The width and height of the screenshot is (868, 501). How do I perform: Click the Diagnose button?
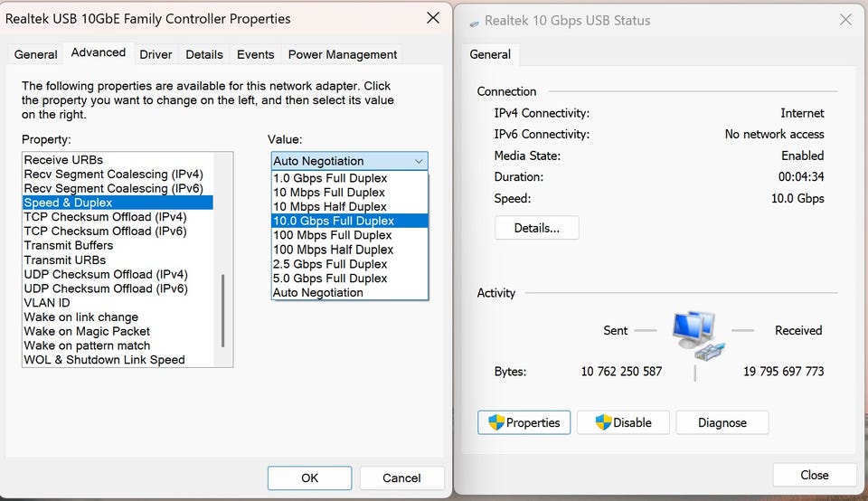(722, 422)
